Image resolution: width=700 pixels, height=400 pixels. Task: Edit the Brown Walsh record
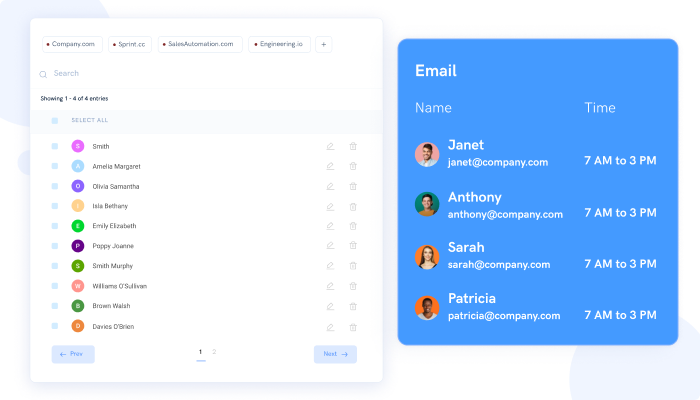pos(330,306)
